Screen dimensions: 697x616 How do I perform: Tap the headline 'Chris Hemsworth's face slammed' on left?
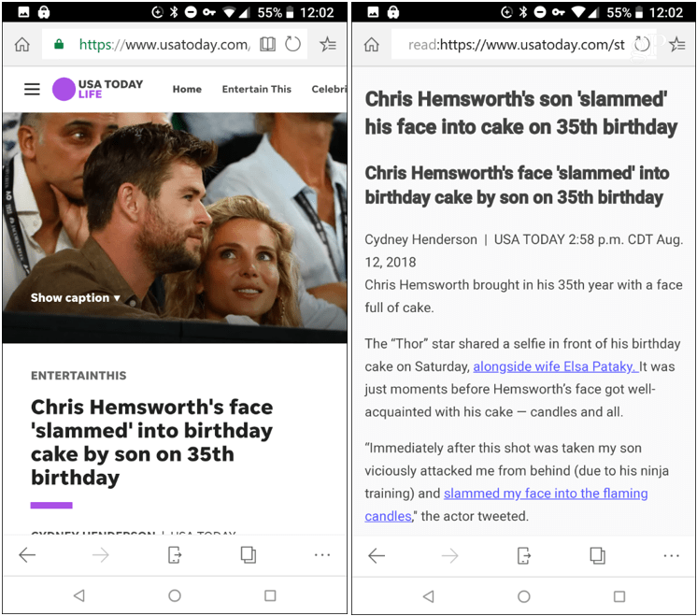[x=152, y=442]
